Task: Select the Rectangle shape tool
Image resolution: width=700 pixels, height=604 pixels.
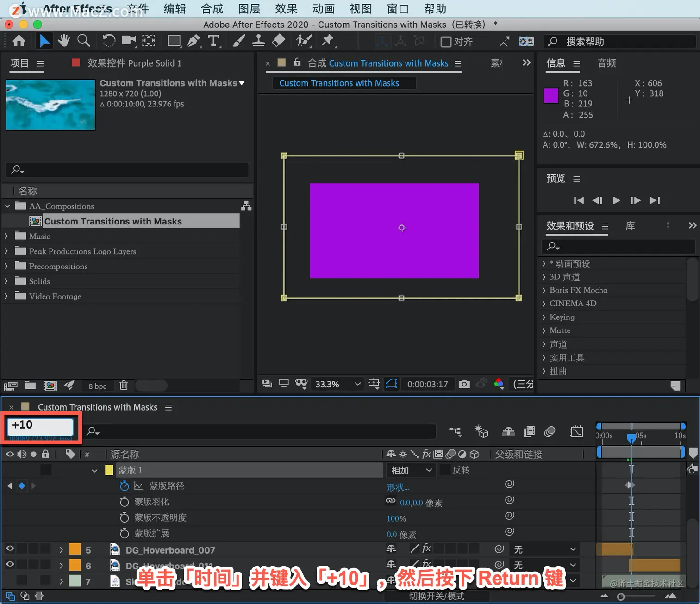Action: point(174,41)
